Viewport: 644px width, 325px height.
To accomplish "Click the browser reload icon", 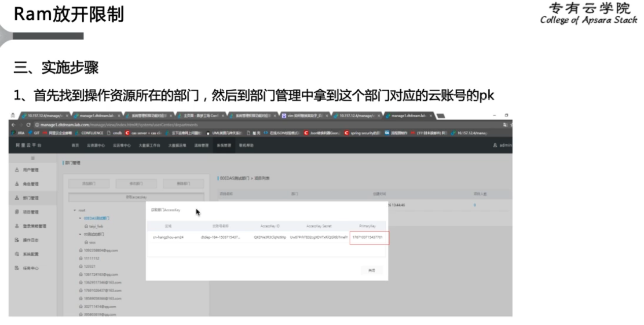I will [28, 125].
